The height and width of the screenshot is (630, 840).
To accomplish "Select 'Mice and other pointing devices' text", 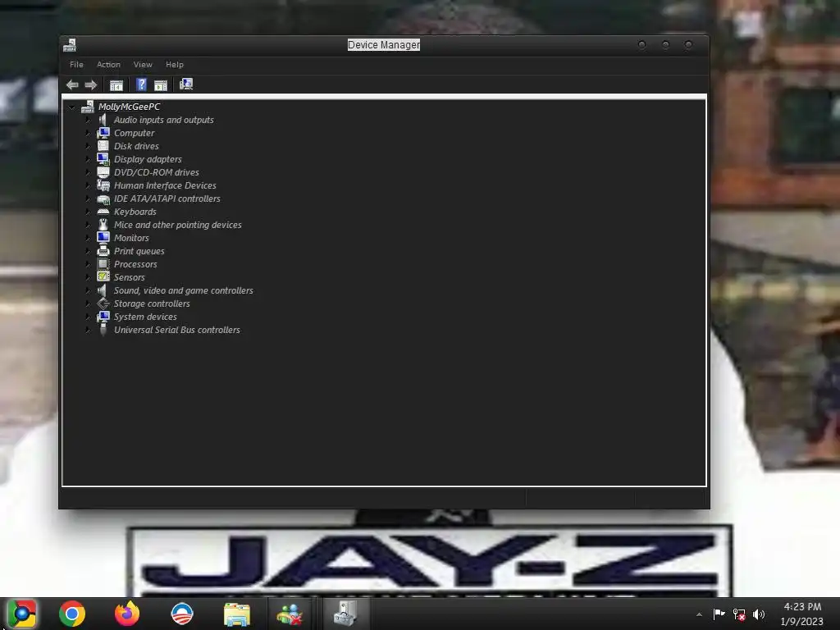I will coord(178,225).
